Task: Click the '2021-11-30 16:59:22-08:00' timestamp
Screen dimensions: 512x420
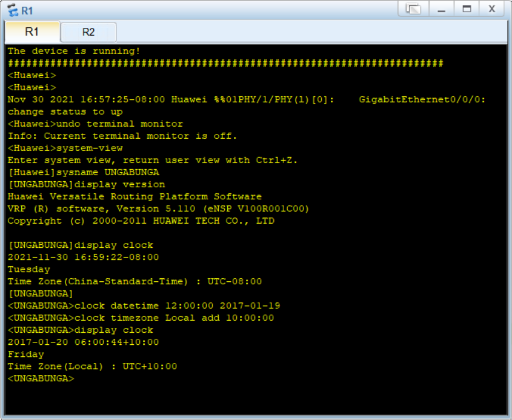Action: (83, 257)
